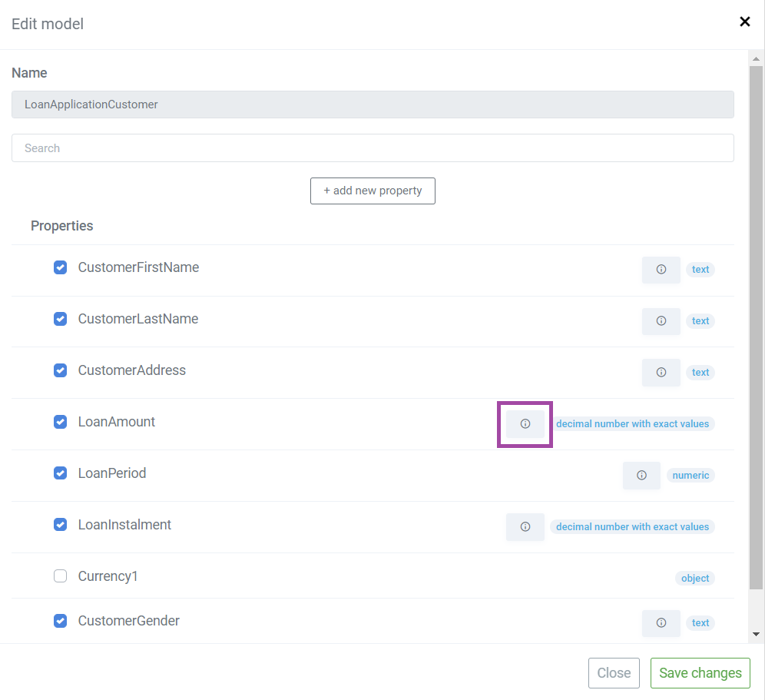The image size is (765, 700).
Task: Click the scrollbar down arrow
Action: 756,634
